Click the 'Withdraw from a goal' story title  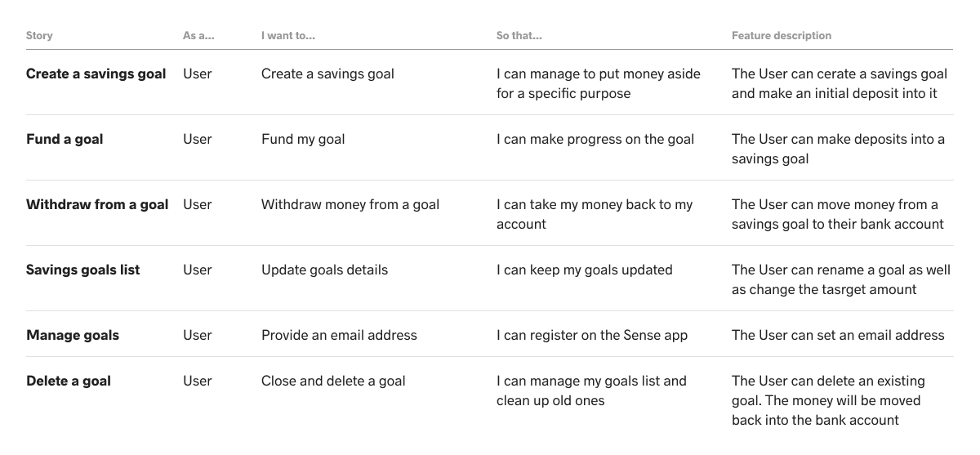click(97, 204)
